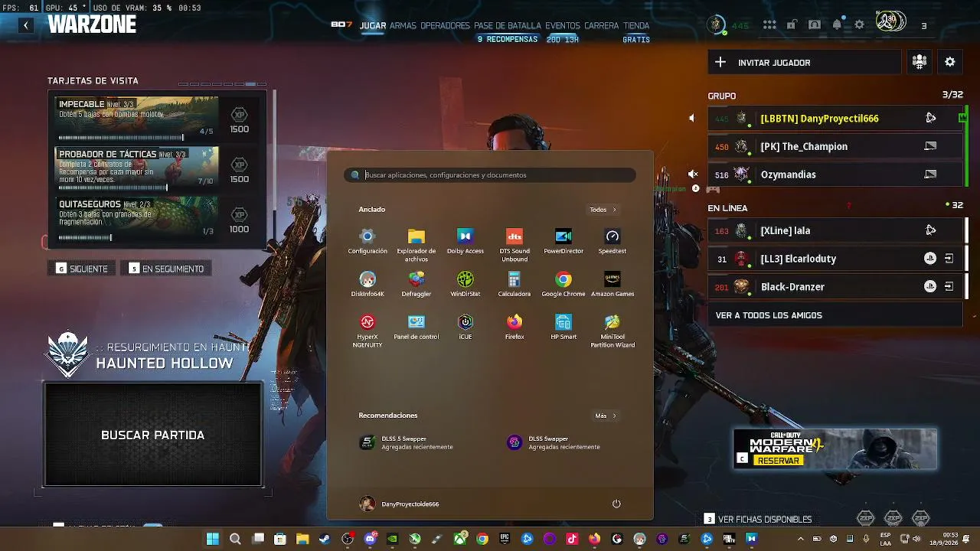Click the Siguiente calling card button
Viewport: 980px width, 551px height.
82,269
